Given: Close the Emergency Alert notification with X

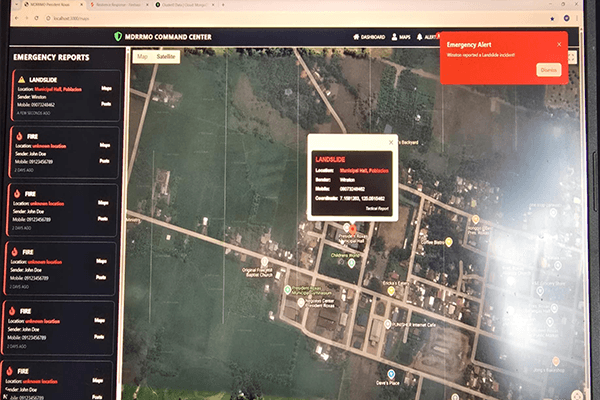Looking at the screenshot, I should tap(559, 44).
